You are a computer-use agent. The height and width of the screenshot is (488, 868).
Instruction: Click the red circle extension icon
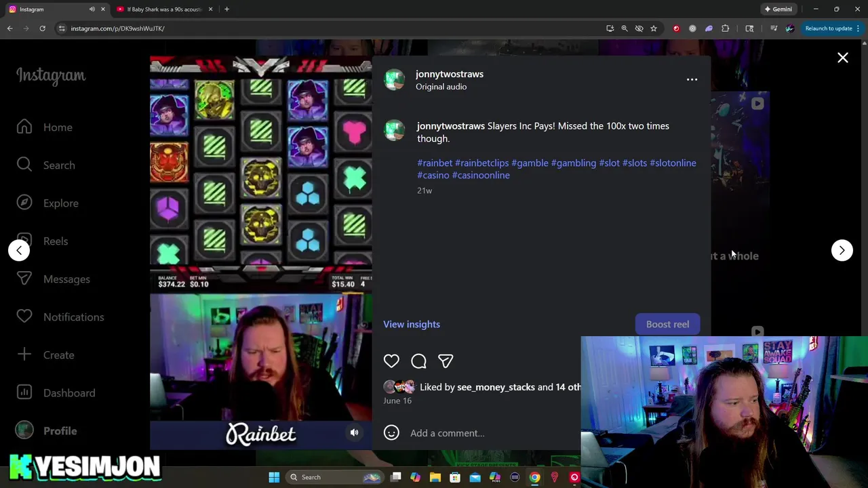pyautogui.click(x=676, y=28)
